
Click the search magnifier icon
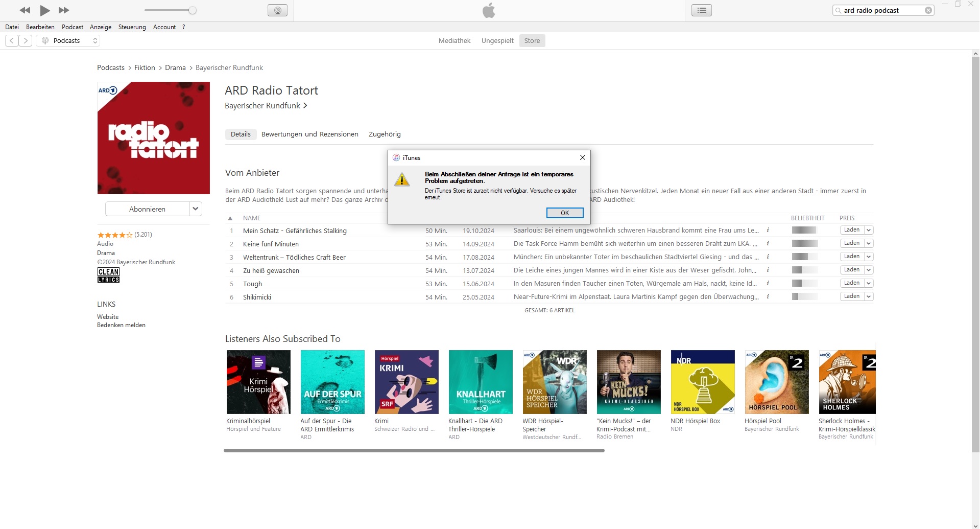point(838,10)
